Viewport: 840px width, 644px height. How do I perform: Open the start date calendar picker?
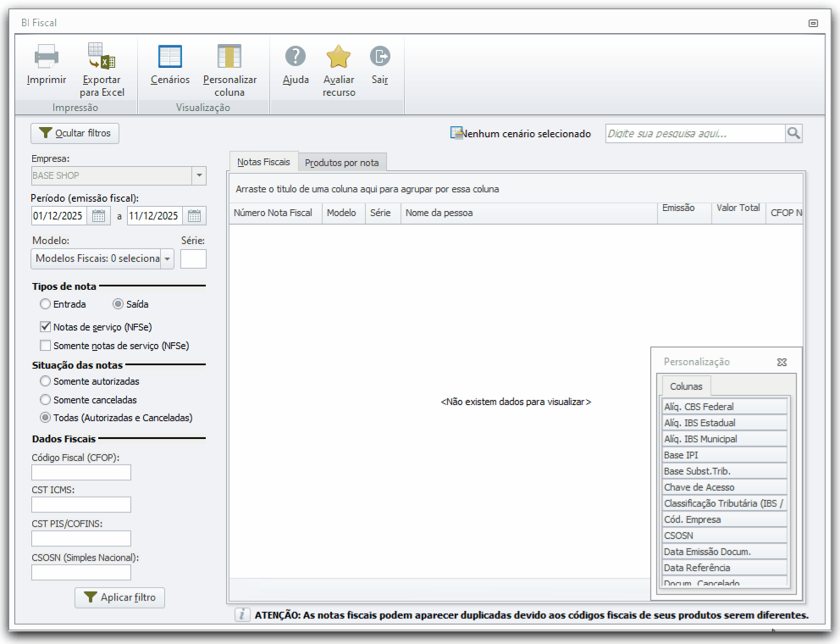[x=98, y=216]
